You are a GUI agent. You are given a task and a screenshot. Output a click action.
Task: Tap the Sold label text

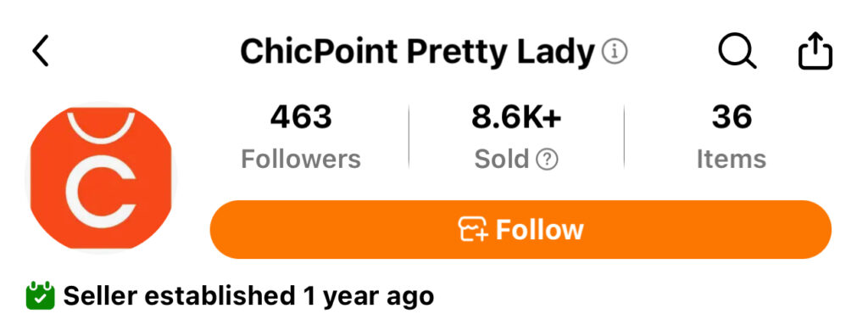pyautogui.click(x=502, y=160)
